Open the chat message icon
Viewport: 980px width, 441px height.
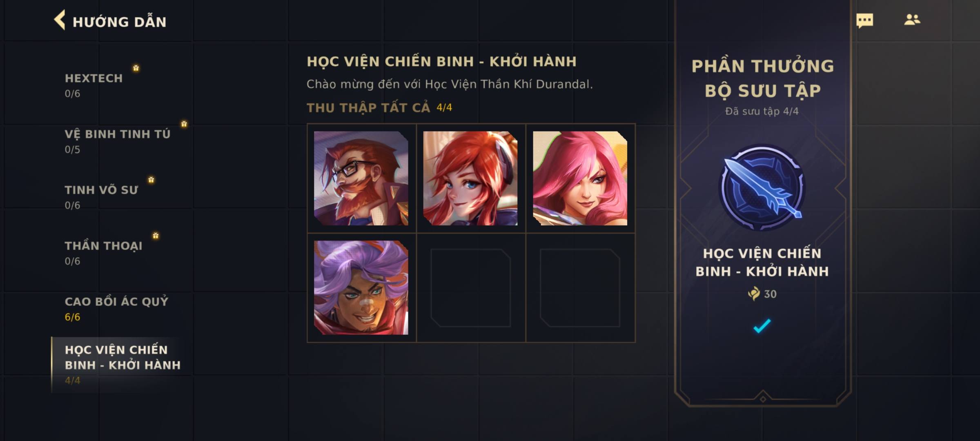864,20
